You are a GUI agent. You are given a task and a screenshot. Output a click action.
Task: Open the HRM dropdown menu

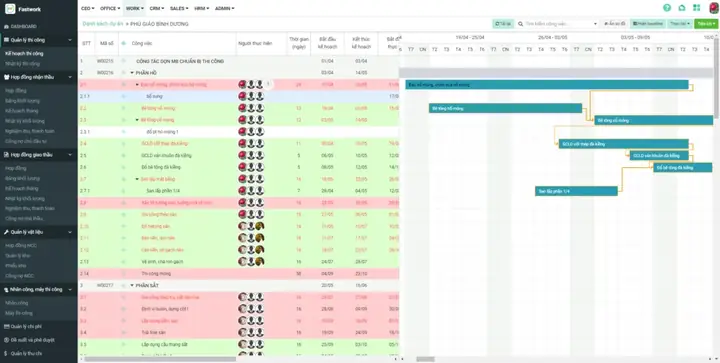coord(201,8)
